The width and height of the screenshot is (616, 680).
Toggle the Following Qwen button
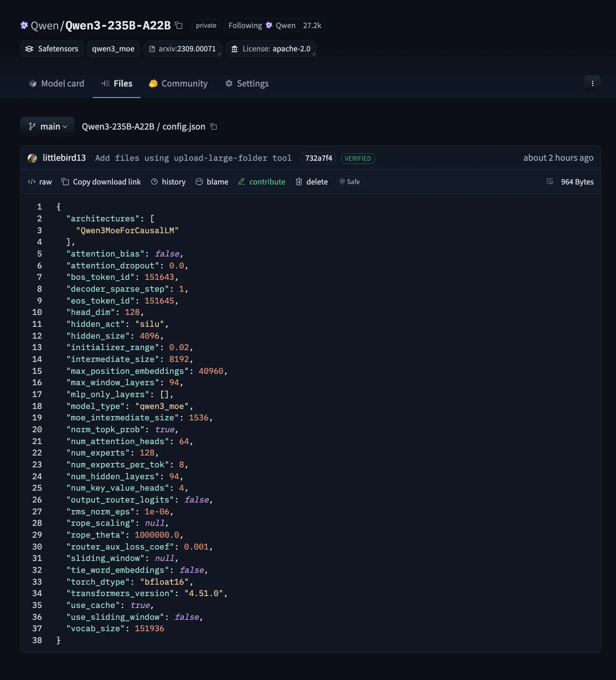click(x=262, y=25)
